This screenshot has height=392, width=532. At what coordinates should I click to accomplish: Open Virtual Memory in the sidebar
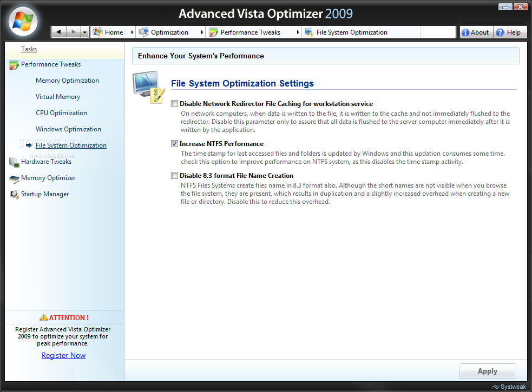point(58,97)
